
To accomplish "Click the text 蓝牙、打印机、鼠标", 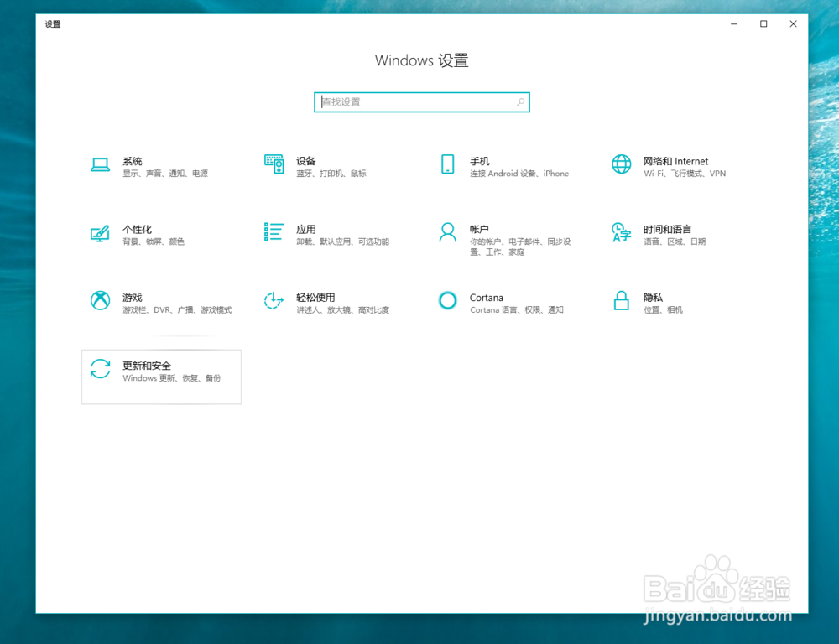I will pos(331,174).
